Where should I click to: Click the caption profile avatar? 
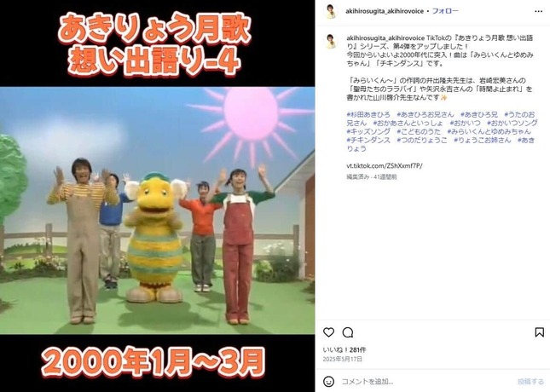331,42
